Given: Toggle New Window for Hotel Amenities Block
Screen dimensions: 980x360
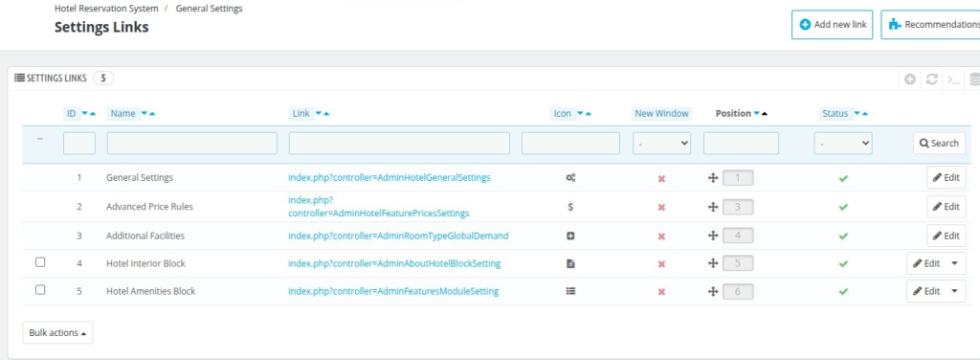Looking at the screenshot, I should coord(661,292).
